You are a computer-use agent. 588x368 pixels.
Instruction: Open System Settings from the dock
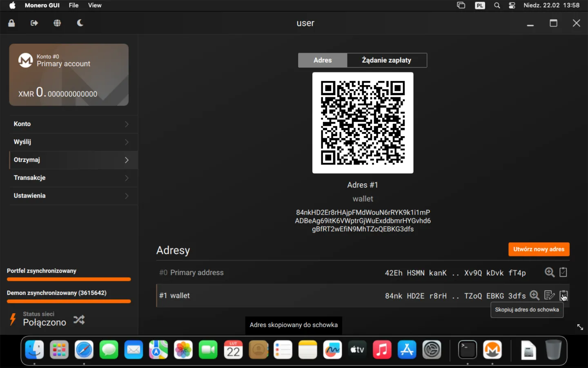432,350
